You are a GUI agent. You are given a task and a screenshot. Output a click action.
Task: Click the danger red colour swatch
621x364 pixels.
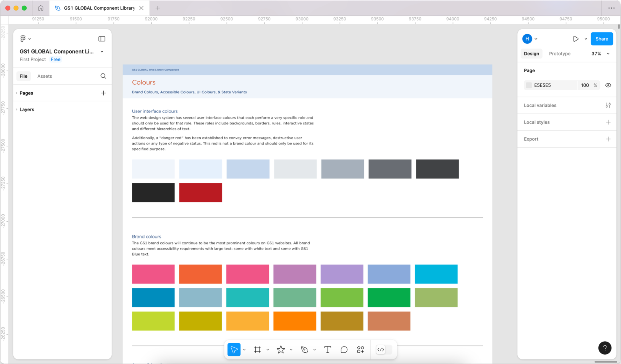[x=200, y=192]
